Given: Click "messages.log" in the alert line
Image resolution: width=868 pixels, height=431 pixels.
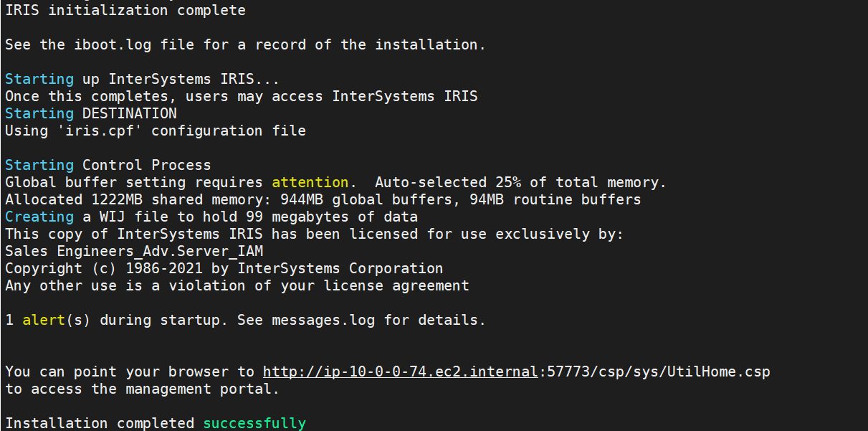Looking at the screenshot, I should coord(323,320).
